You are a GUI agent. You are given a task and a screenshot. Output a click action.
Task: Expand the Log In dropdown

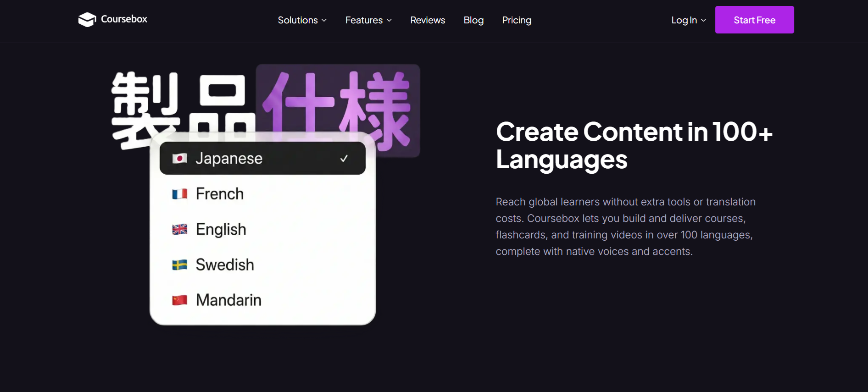click(689, 20)
